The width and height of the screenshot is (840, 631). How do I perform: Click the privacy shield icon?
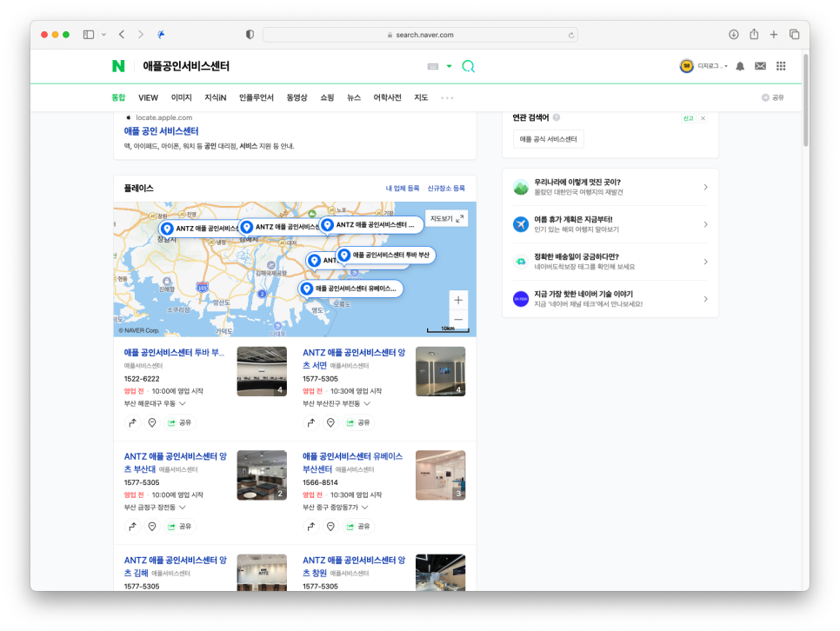(x=250, y=34)
